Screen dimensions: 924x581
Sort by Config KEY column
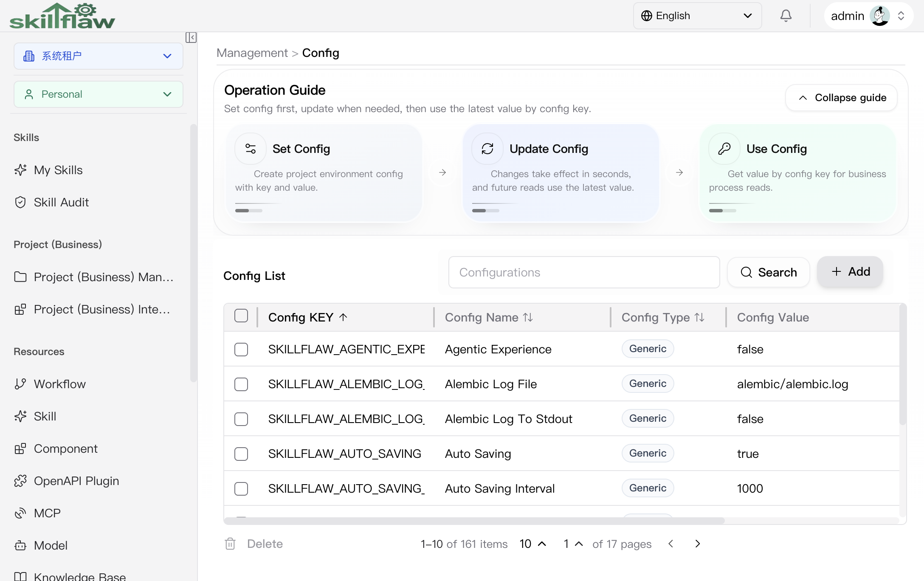pyautogui.click(x=308, y=317)
